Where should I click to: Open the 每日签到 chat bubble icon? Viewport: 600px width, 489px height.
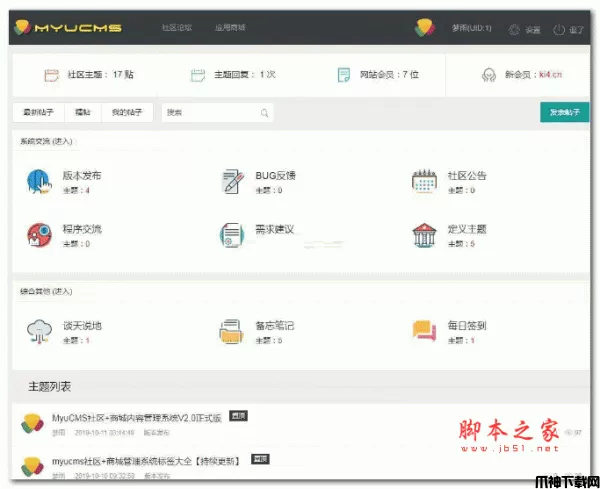coord(424,331)
